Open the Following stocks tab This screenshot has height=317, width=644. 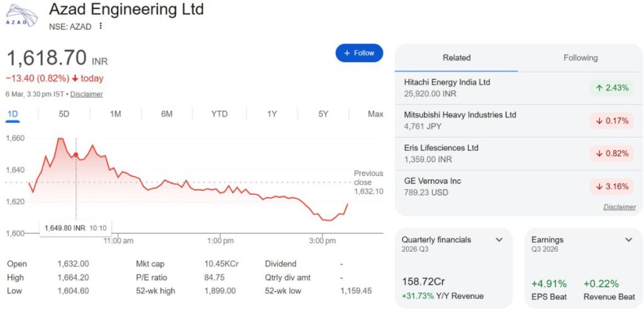(x=580, y=58)
